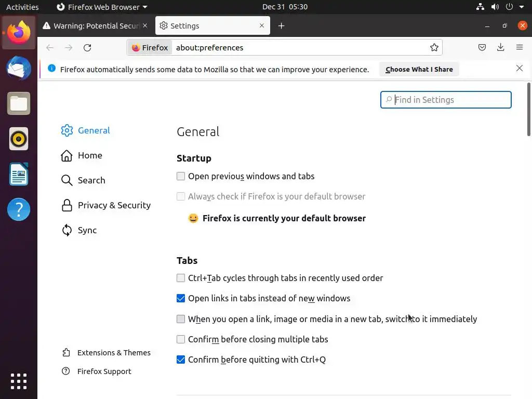Bookmark this page with the star icon
The image size is (532, 399).
tap(434, 48)
